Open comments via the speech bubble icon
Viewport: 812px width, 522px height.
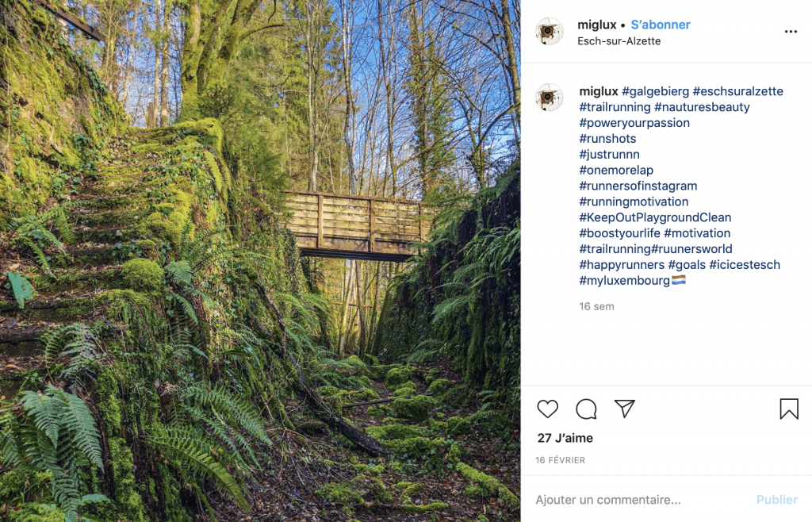(586, 409)
